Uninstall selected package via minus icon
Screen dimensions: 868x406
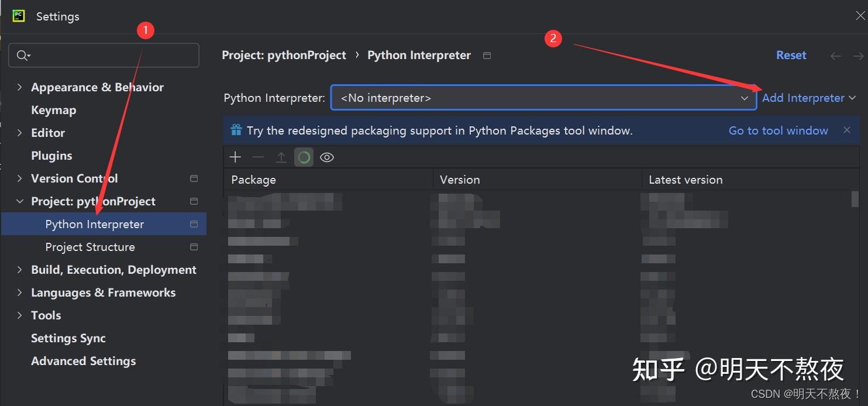click(258, 157)
